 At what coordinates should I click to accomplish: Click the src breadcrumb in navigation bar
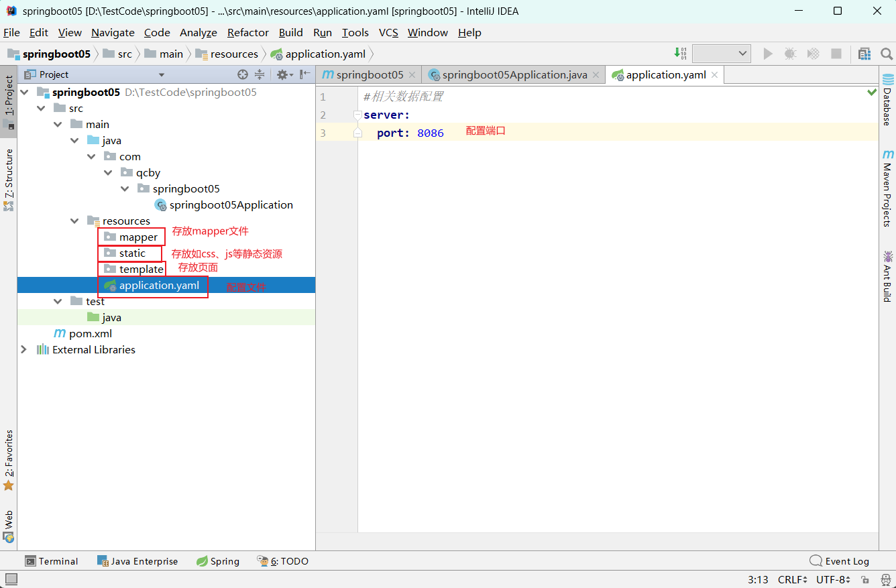pyautogui.click(x=117, y=54)
